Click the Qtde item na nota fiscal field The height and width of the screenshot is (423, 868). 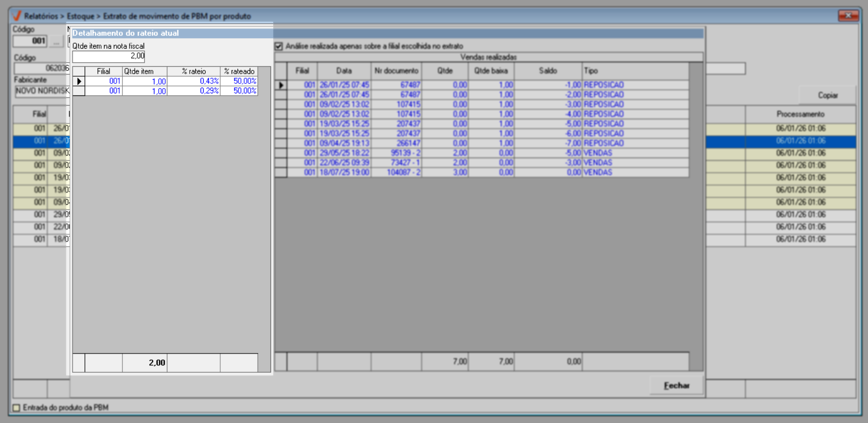pos(108,56)
